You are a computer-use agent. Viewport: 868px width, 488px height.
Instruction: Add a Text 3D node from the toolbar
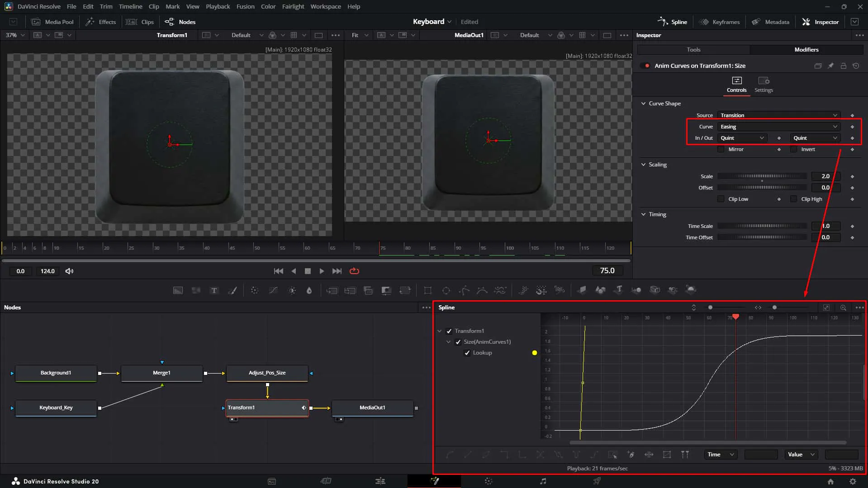pyautogui.click(x=619, y=290)
